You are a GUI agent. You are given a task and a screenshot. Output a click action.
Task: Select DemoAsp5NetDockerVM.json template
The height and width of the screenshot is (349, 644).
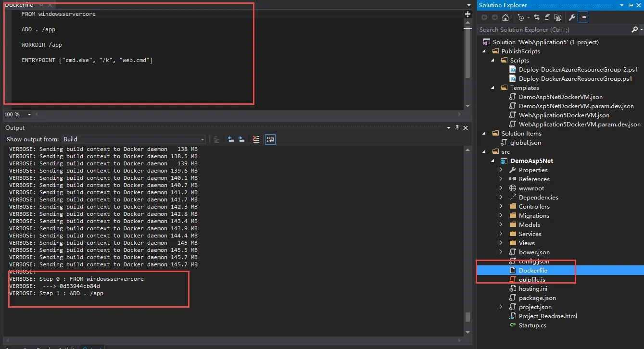(x=560, y=97)
